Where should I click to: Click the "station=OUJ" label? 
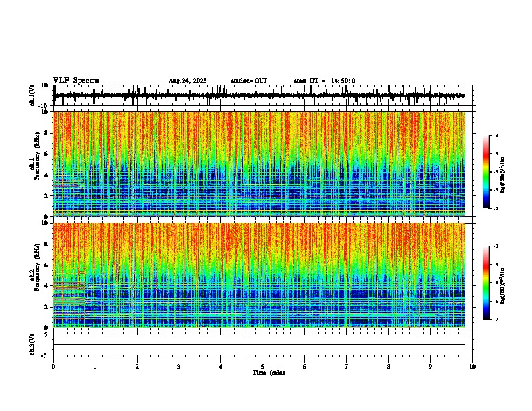[249, 81]
